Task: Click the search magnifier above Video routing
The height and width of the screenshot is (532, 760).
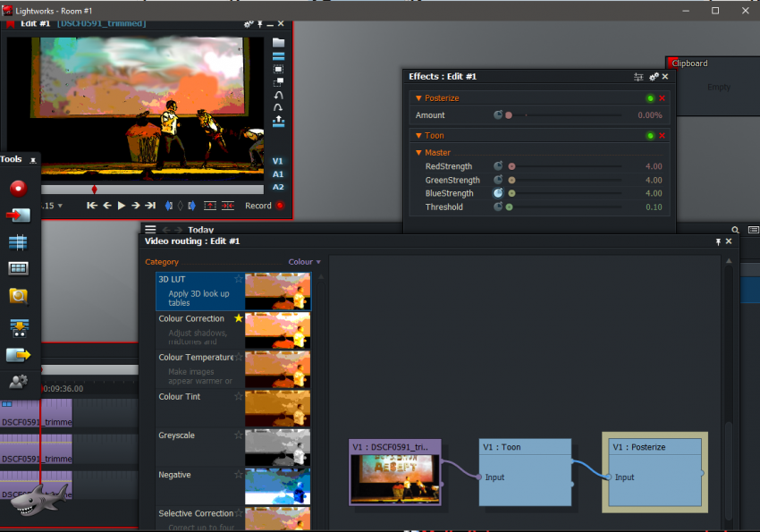Action: click(735, 230)
